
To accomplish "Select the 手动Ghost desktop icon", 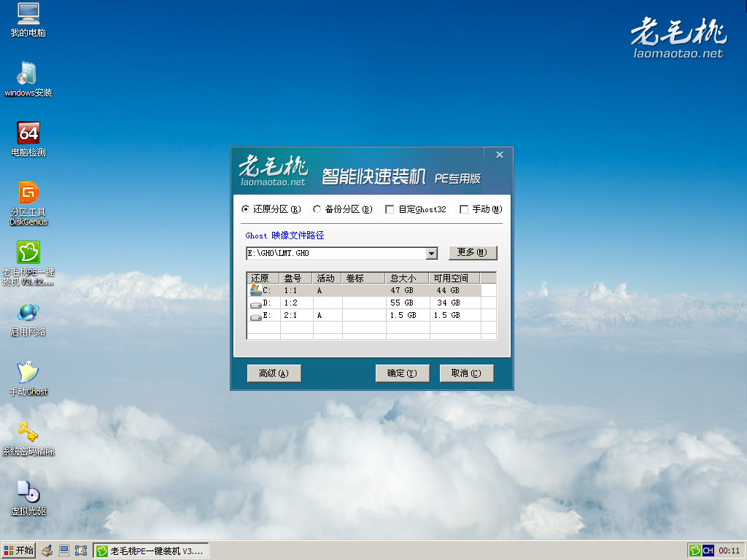I will [28, 378].
